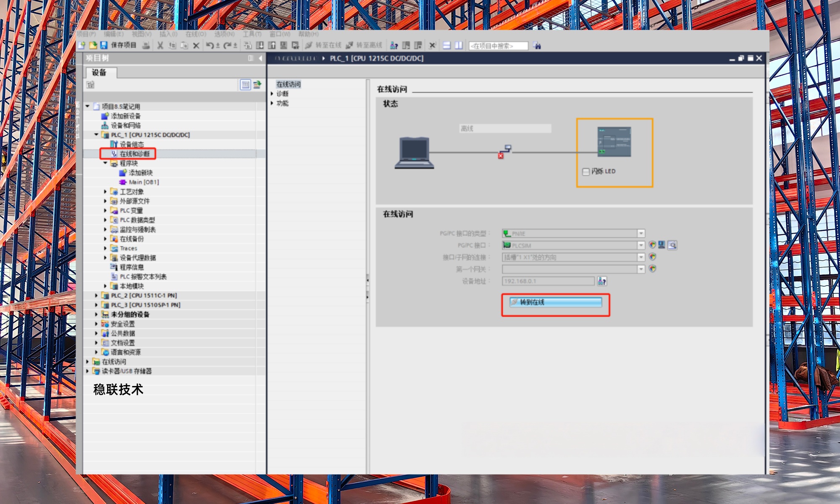This screenshot has height=504, width=840.
Task: Expand the 诊断 section arrow
Action: pyautogui.click(x=272, y=94)
